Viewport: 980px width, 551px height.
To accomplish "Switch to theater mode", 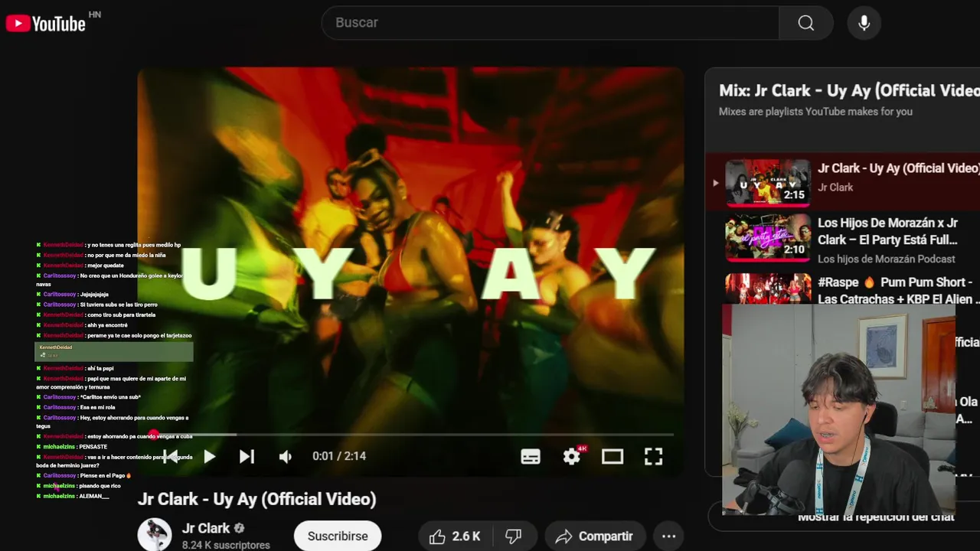I will (612, 457).
